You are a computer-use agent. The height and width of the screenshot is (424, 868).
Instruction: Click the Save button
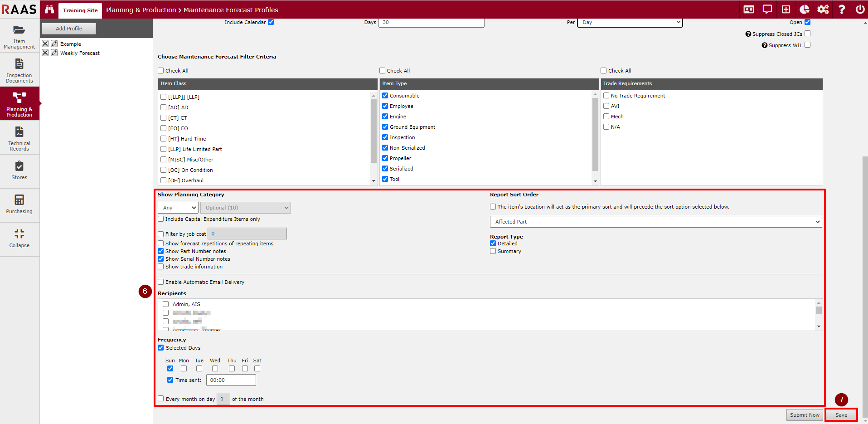[841, 415]
